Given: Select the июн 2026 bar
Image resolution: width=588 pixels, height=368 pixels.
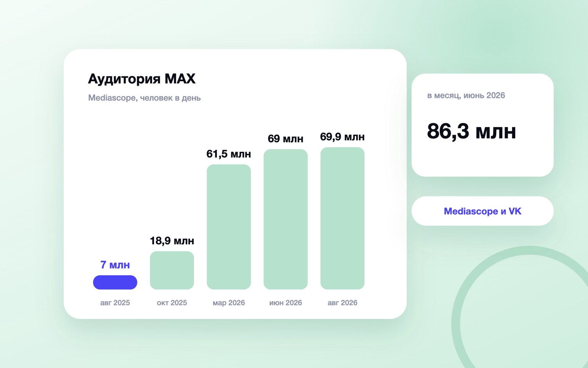Looking at the screenshot, I should click(x=286, y=219).
